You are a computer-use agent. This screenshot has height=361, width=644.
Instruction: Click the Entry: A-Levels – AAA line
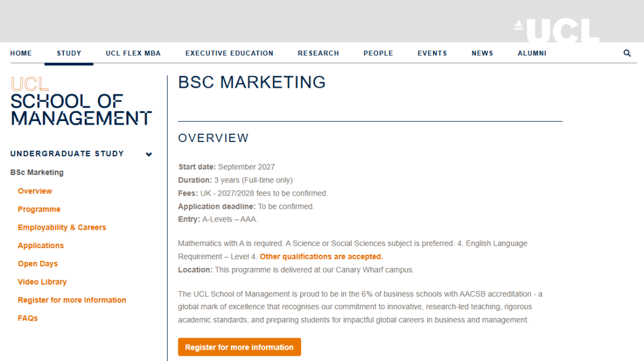coord(218,219)
